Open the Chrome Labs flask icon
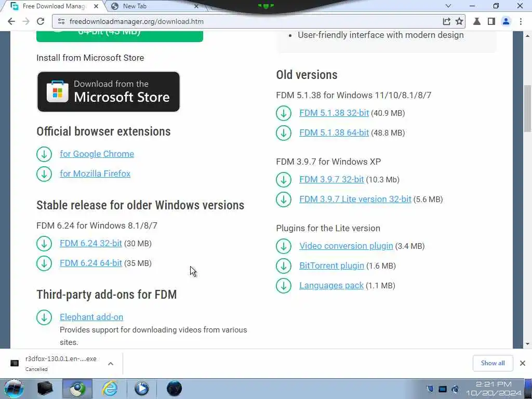 pyautogui.click(x=477, y=21)
